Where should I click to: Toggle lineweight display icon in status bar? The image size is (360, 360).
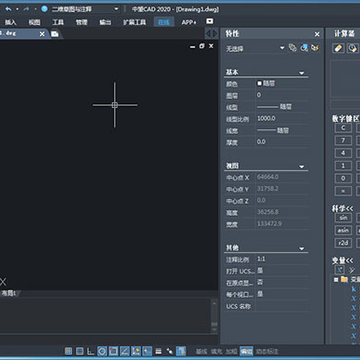pyautogui.click(x=159, y=351)
